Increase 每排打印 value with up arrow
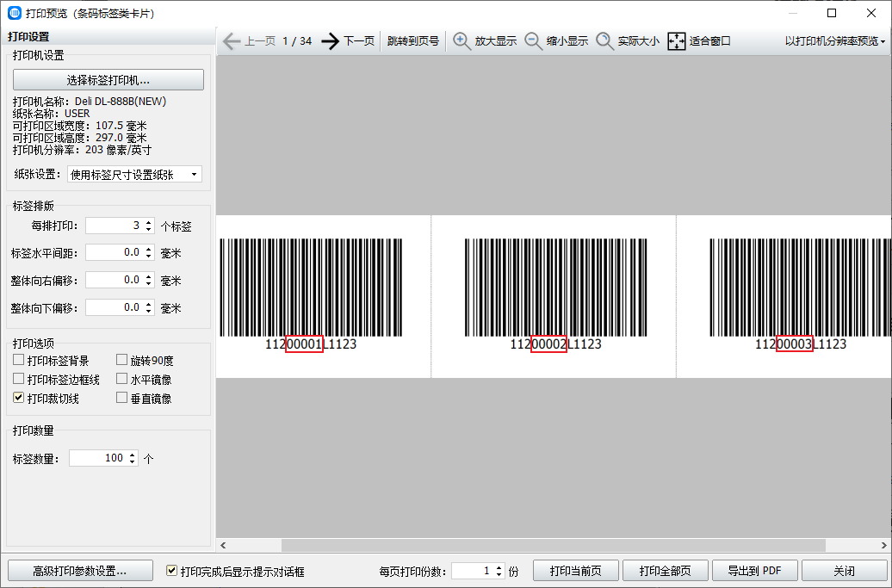Viewport: 892px width, 588px height. (x=148, y=222)
